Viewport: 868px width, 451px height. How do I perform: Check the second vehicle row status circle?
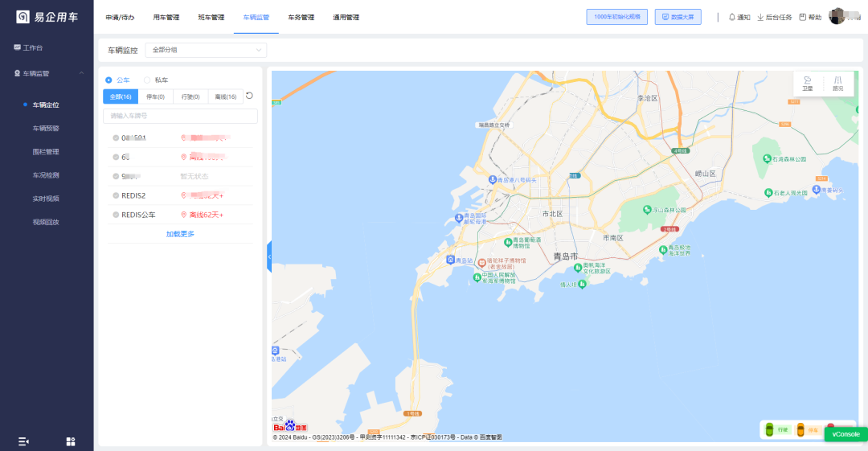[116, 158]
